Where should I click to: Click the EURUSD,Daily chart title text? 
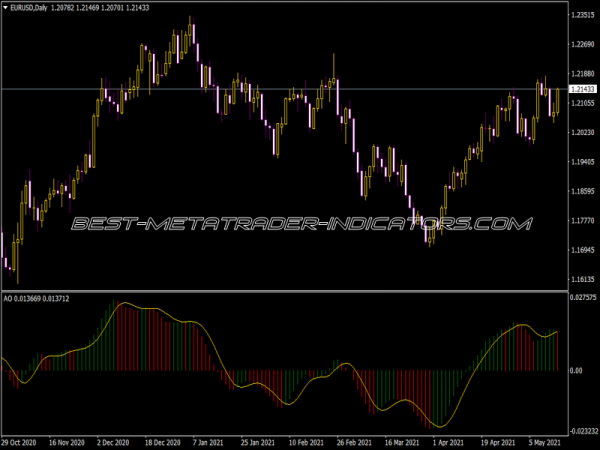(x=36, y=8)
